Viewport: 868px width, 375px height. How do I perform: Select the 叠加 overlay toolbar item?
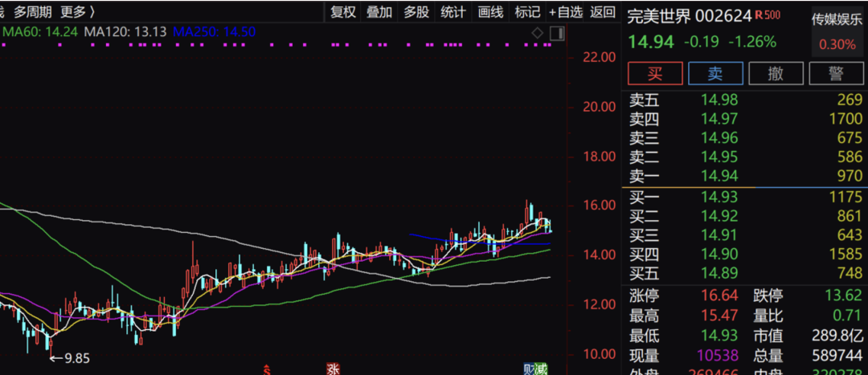(379, 11)
